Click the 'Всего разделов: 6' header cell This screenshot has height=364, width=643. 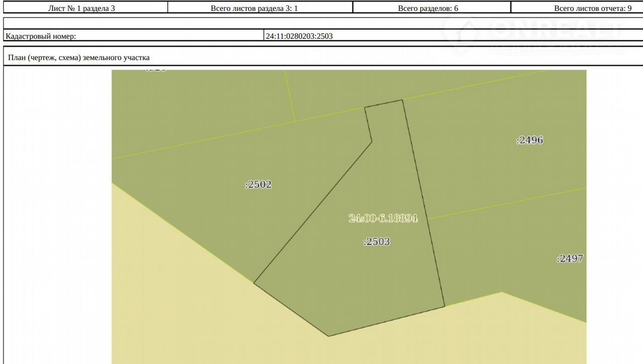click(427, 8)
